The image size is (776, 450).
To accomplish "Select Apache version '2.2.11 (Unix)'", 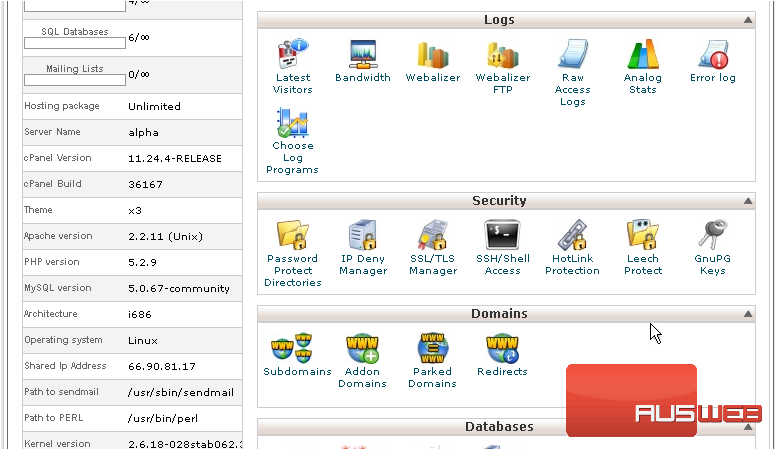I will tap(166, 237).
